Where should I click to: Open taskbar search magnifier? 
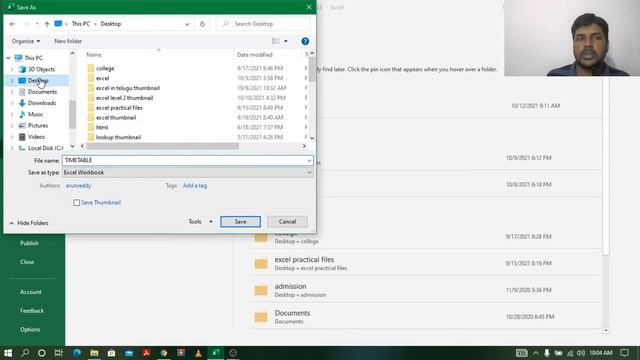(25, 353)
